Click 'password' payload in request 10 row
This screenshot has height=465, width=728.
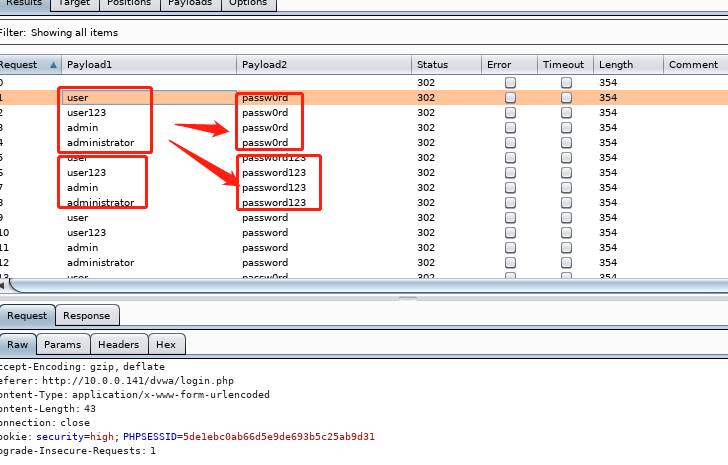[x=265, y=232]
